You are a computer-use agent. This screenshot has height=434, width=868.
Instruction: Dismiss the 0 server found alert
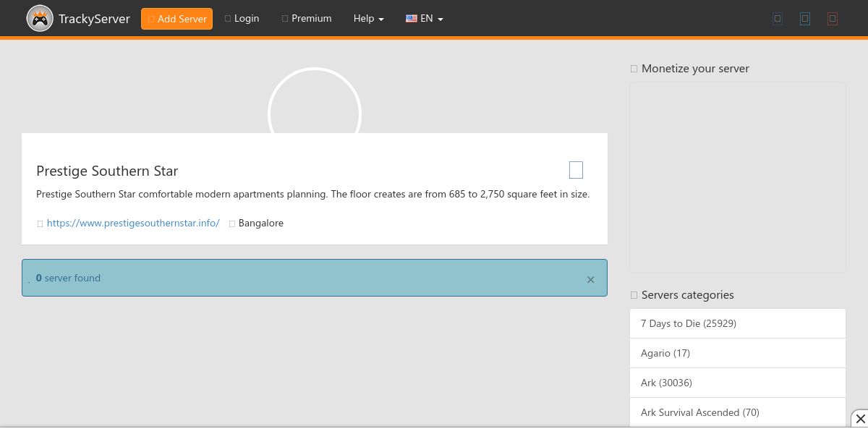point(590,280)
